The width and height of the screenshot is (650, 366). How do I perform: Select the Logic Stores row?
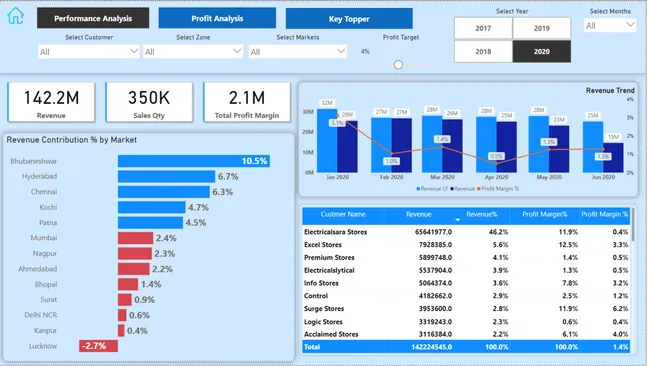pyautogui.click(x=466, y=322)
